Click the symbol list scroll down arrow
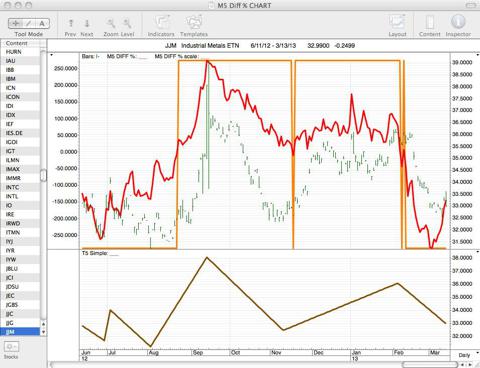This screenshot has width=480, height=368. (43, 332)
